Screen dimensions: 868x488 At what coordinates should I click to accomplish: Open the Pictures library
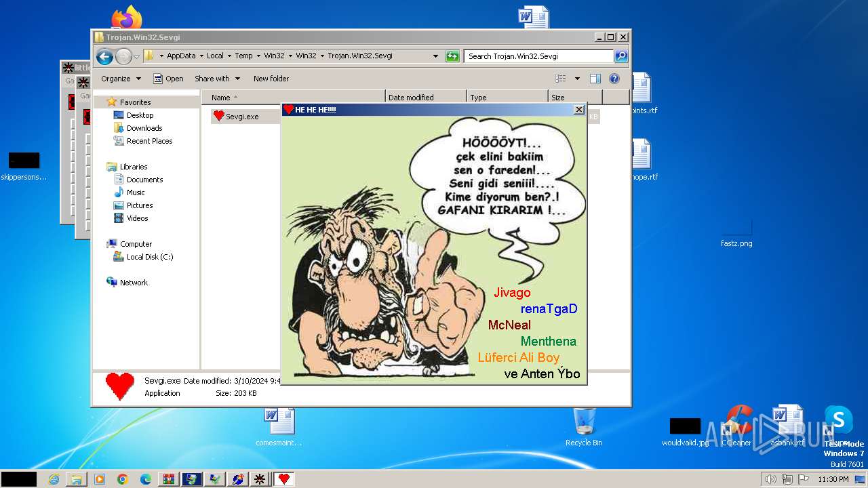pyautogui.click(x=140, y=205)
